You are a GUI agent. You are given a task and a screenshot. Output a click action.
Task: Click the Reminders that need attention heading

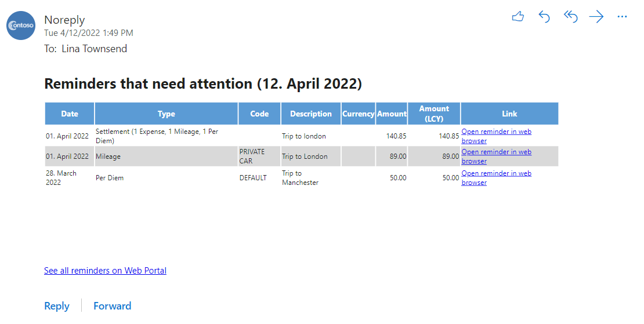point(203,83)
